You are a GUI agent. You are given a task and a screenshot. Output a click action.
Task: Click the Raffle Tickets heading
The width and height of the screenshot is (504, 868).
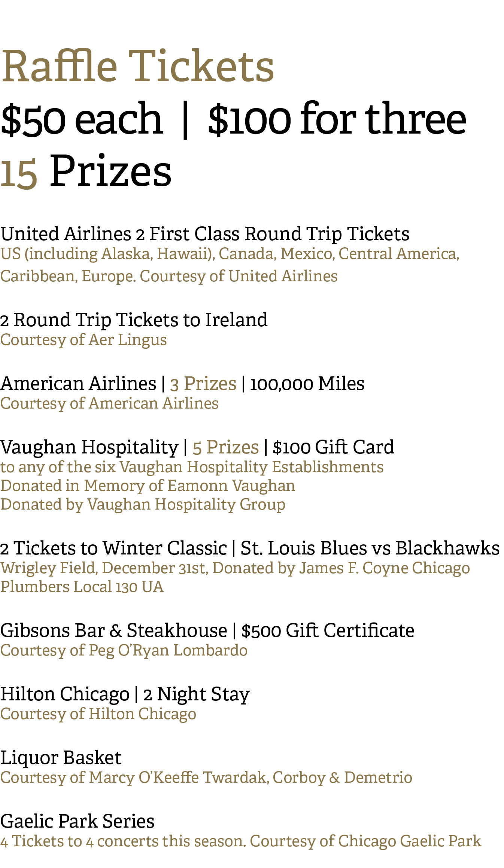(x=137, y=66)
